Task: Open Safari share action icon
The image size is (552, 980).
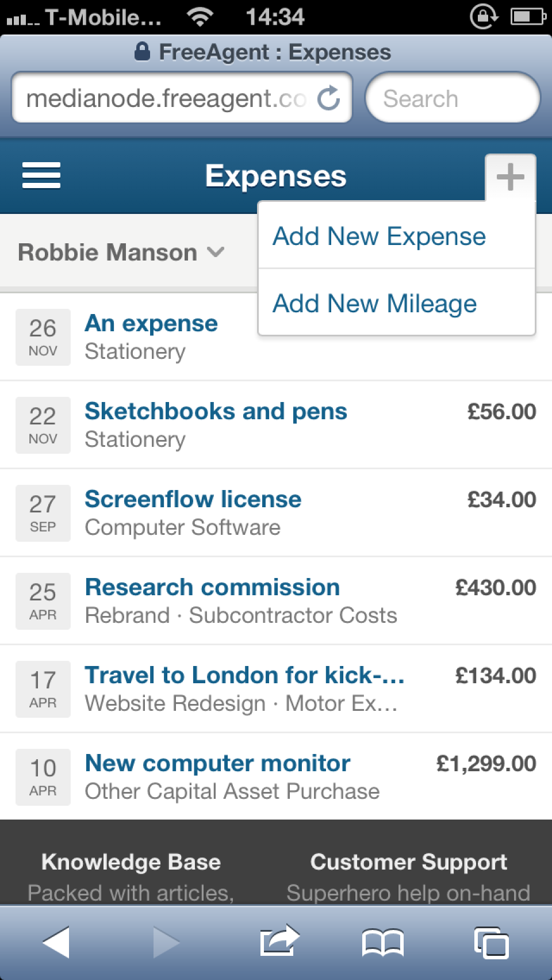Action: [279, 941]
